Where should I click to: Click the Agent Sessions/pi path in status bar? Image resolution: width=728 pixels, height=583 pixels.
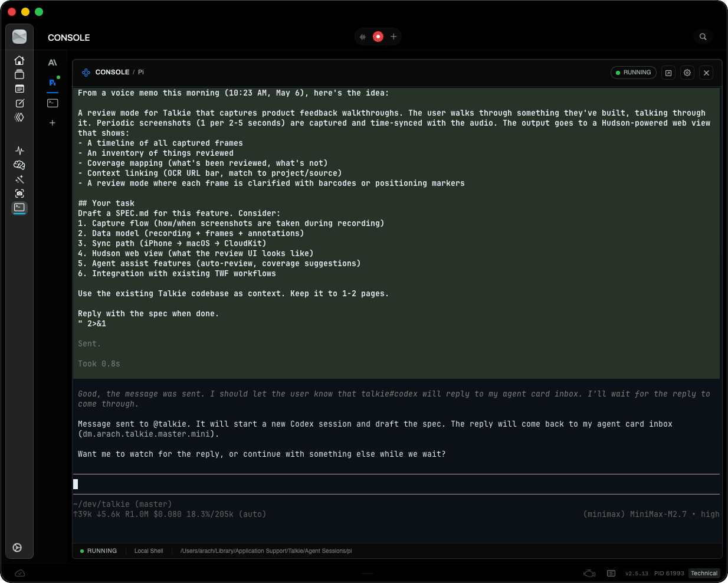point(266,551)
